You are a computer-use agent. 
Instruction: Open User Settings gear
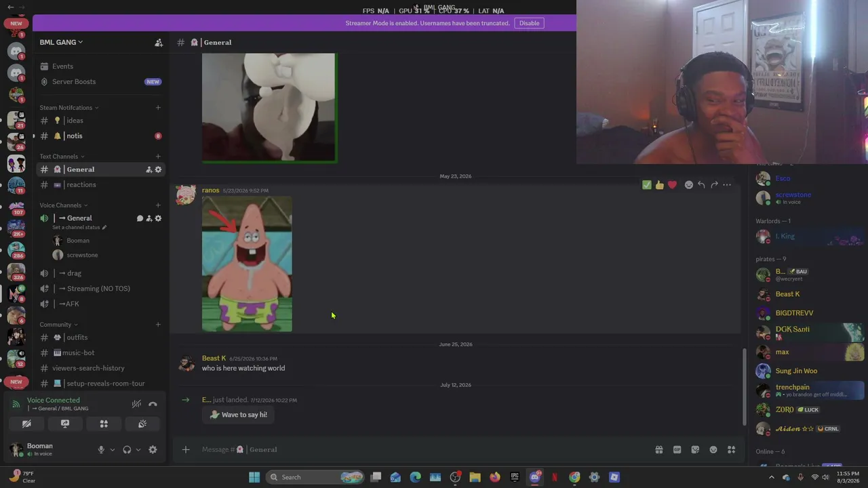tap(153, 449)
